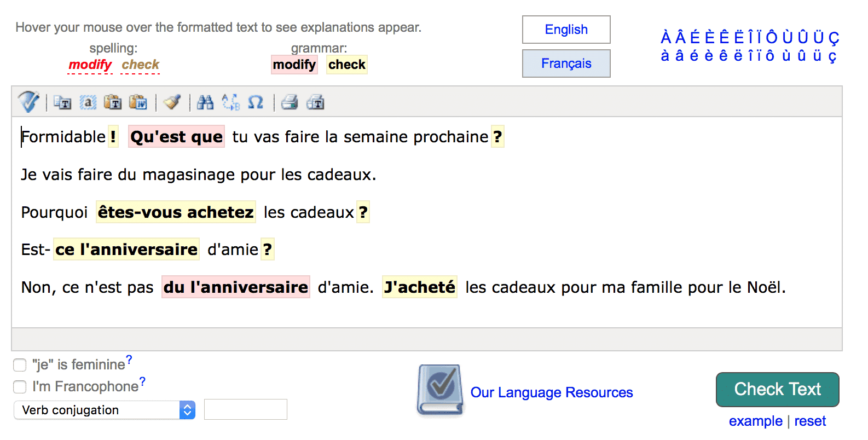Click the Paste from Word icon

(x=138, y=102)
